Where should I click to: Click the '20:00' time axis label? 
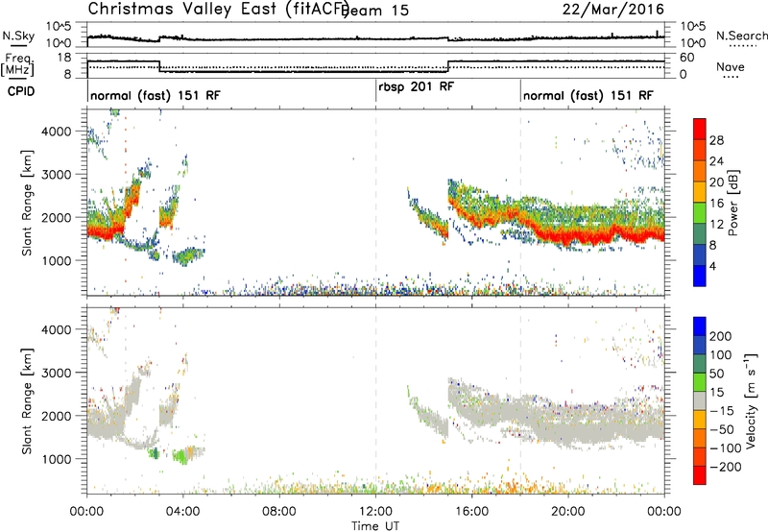tap(568, 512)
